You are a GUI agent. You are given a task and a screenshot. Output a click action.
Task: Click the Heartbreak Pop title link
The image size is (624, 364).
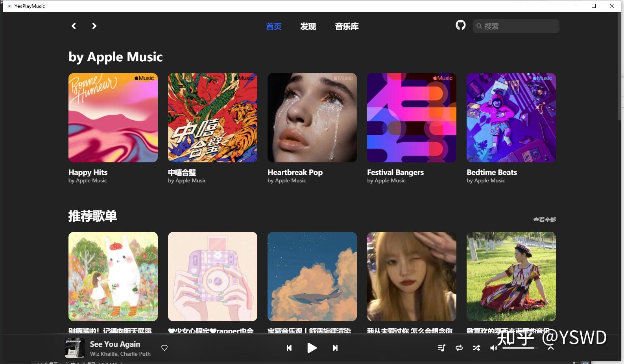[295, 172]
